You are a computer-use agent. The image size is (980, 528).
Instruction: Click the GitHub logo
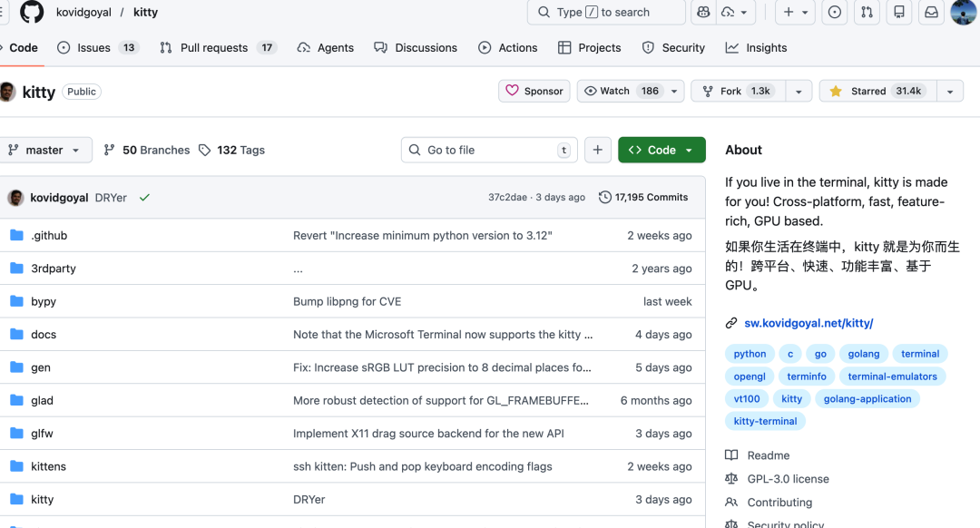[30, 12]
